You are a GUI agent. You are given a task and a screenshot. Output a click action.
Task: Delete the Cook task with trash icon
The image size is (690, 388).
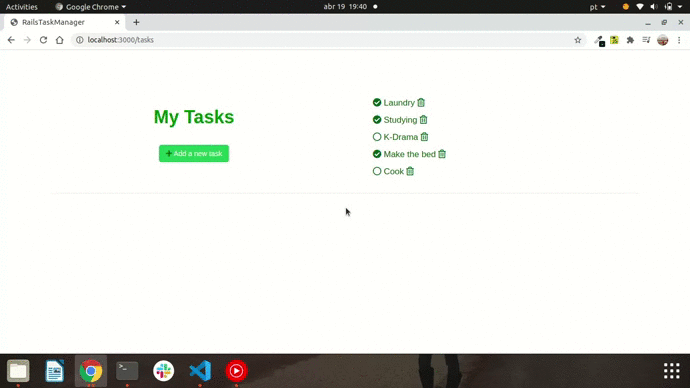coord(410,171)
